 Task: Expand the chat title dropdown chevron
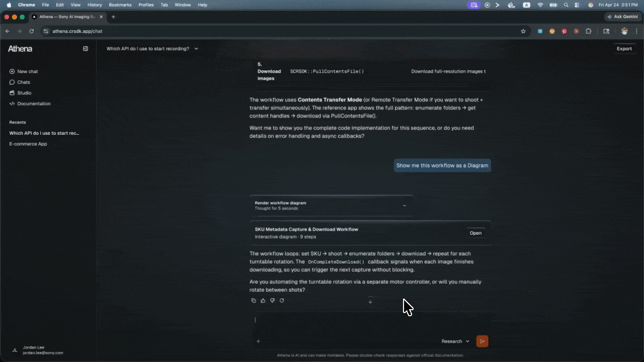click(196, 49)
